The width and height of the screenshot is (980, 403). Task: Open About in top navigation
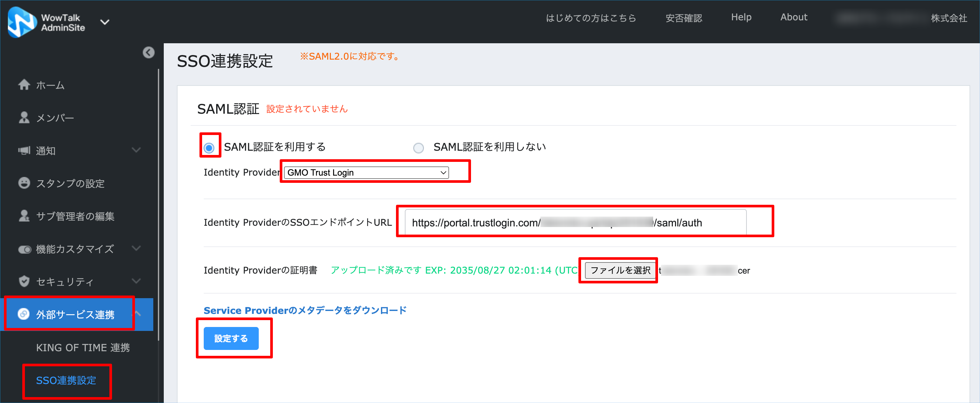[794, 17]
